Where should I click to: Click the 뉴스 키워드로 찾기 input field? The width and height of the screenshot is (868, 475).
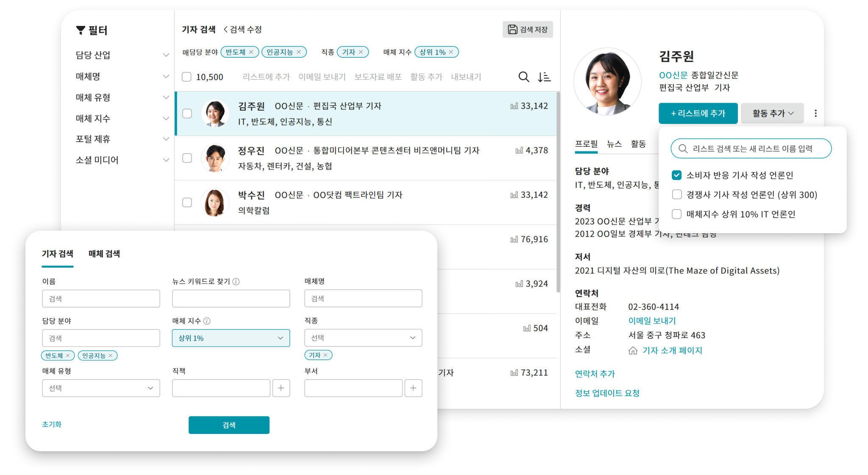point(231,299)
